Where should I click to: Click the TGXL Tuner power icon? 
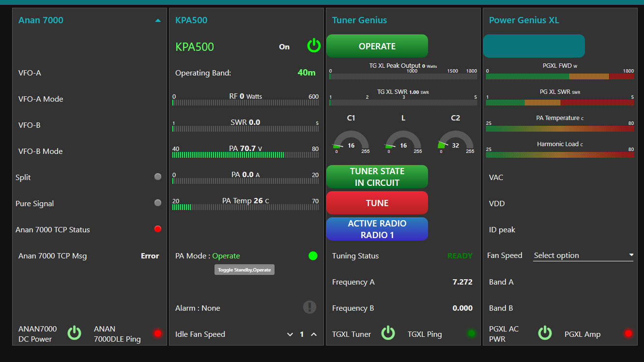pos(388,333)
